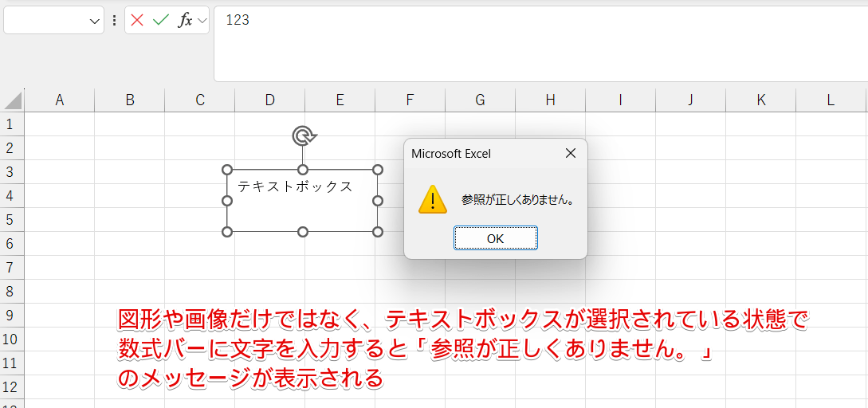868x408 pixels.
Task: Select column B header
Action: tap(130, 100)
